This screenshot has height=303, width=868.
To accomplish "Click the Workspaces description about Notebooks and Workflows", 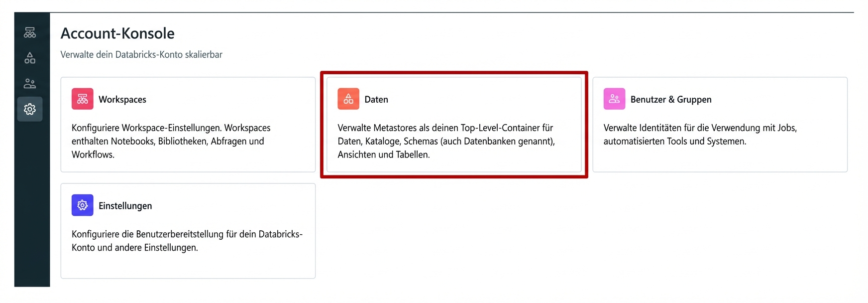I will (x=171, y=141).
